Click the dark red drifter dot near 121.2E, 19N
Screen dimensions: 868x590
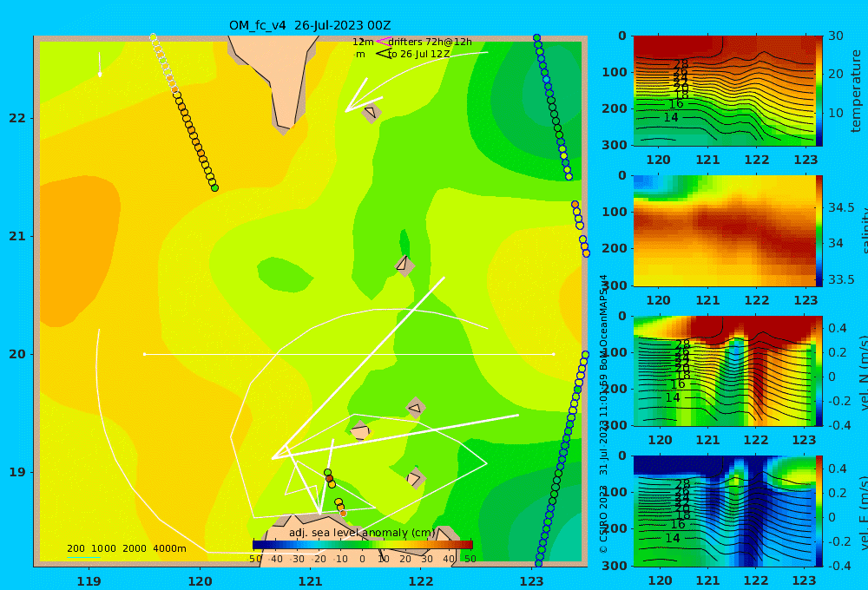(329, 478)
